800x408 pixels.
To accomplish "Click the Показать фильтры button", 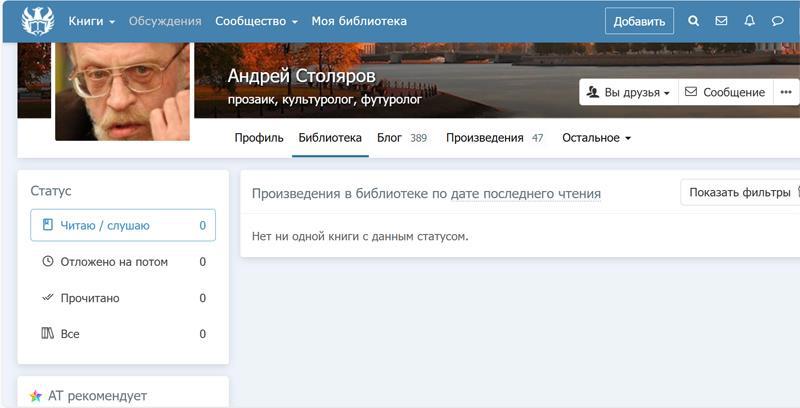I will (x=740, y=193).
